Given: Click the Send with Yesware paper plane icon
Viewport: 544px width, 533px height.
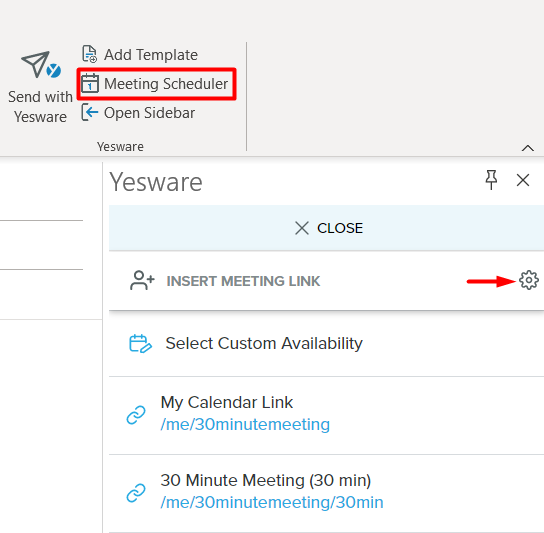Looking at the screenshot, I should click(41, 65).
